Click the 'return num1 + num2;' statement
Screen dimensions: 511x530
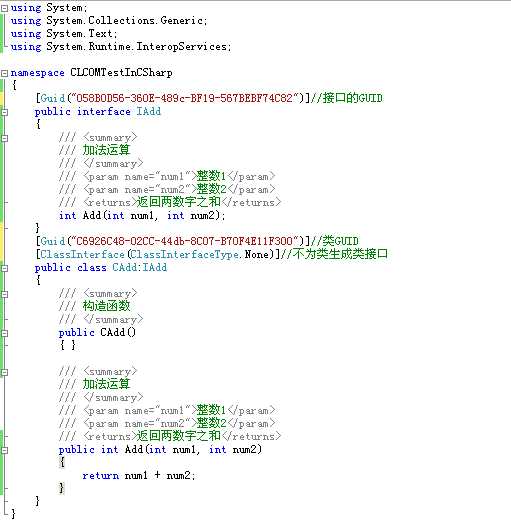(139, 476)
